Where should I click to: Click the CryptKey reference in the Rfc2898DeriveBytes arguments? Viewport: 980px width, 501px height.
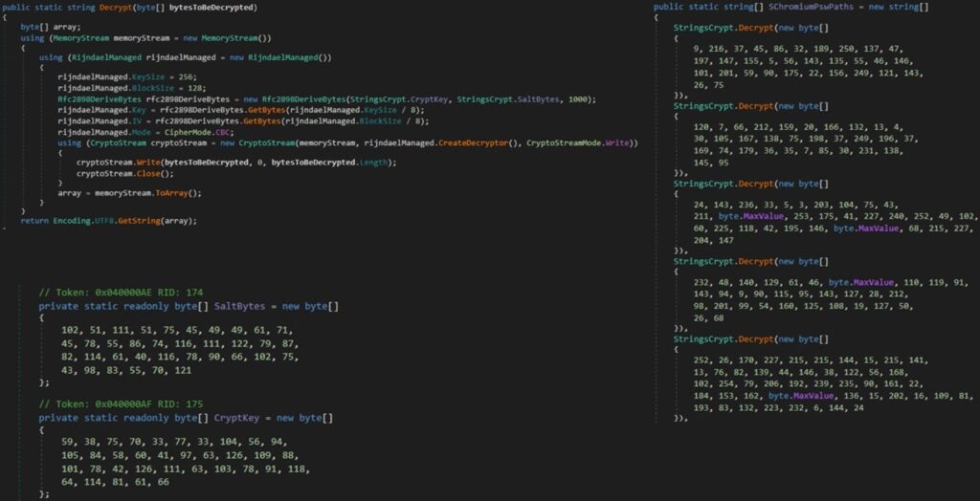pyautogui.click(x=428, y=100)
